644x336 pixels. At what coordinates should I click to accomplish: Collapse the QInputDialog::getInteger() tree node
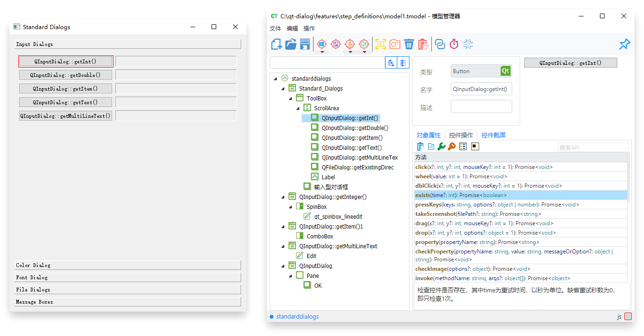click(x=283, y=197)
